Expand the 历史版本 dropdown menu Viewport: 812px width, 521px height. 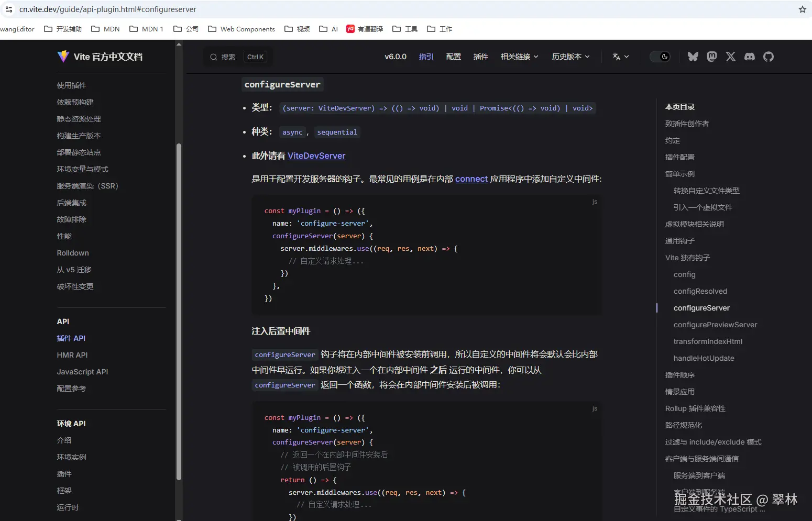[x=570, y=57]
